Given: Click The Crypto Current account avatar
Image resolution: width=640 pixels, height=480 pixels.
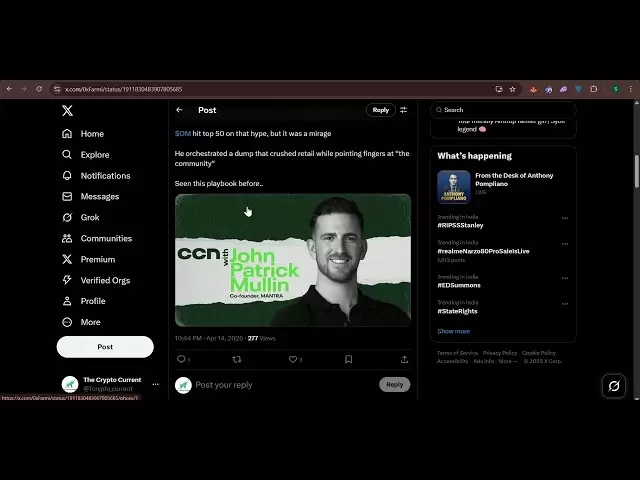Looking at the screenshot, I should pyautogui.click(x=70, y=384).
